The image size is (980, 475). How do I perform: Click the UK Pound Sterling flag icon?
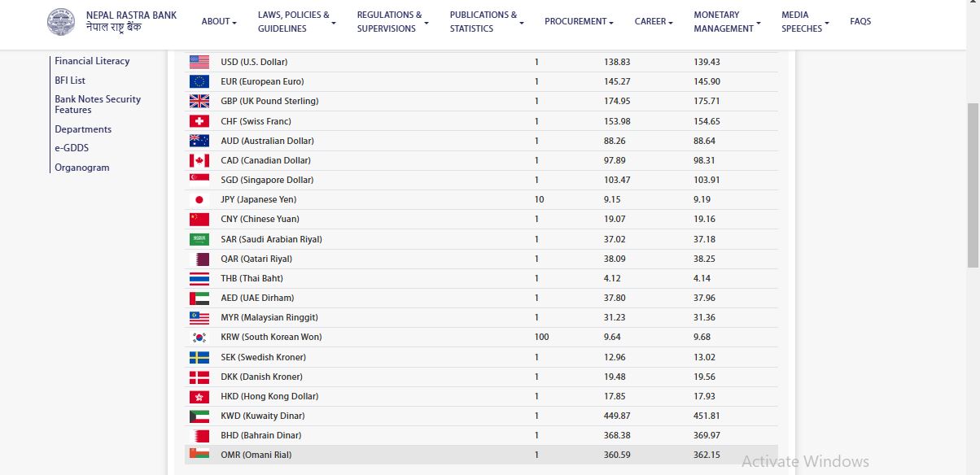tap(199, 101)
